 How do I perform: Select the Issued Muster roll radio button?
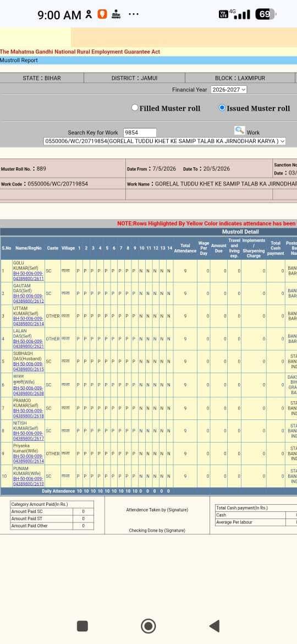click(x=222, y=107)
